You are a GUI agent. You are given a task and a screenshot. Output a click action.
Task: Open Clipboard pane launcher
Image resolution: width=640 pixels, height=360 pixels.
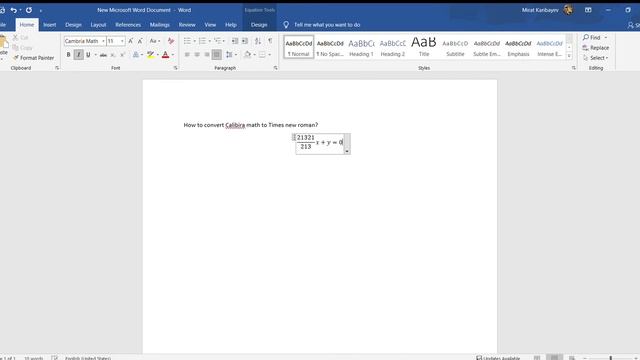pos(57,68)
